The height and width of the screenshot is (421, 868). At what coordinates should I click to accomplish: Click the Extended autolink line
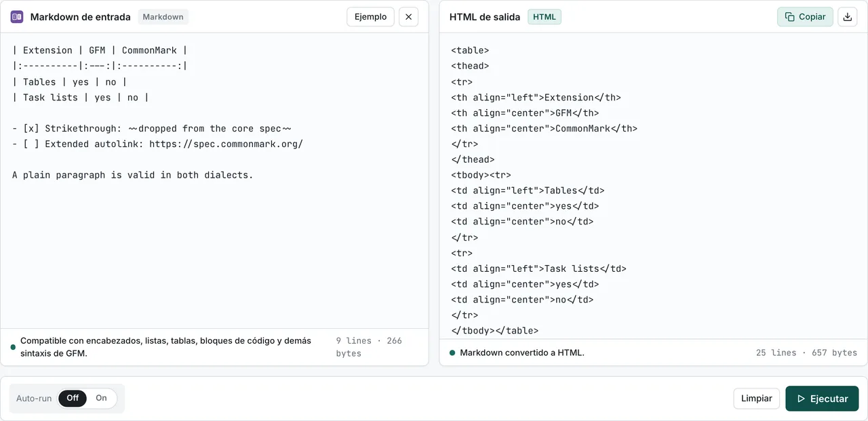click(x=157, y=144)
